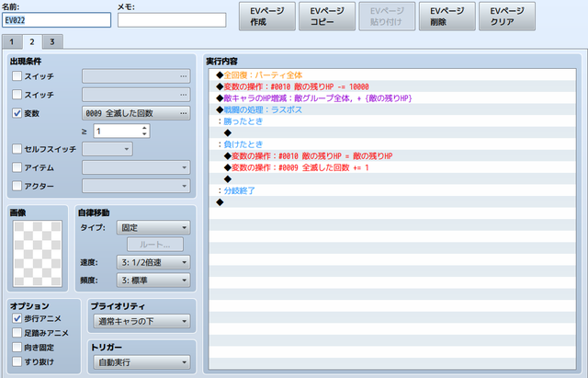This screenshot has width=588, height=378.
Task: Uncheck the 変数 condition checkbox
Action: point(17,113)
